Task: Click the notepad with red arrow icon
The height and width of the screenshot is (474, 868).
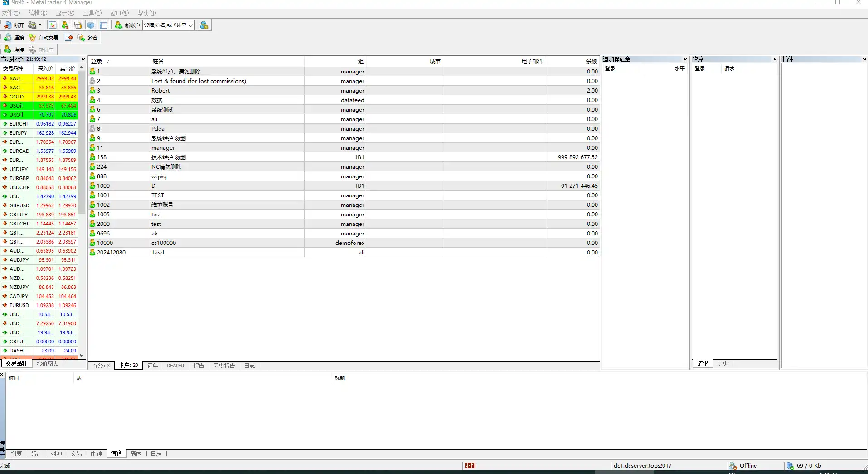Action: [69, 38]
